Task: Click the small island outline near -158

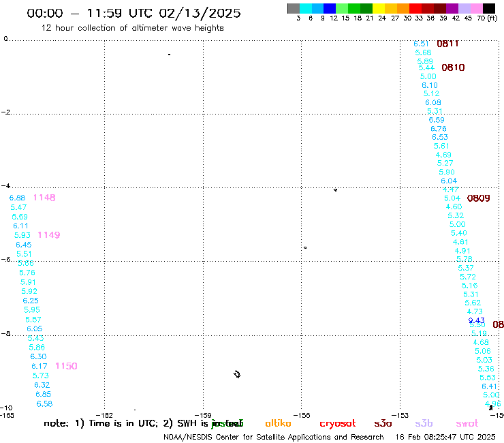Action: [237, 374]
